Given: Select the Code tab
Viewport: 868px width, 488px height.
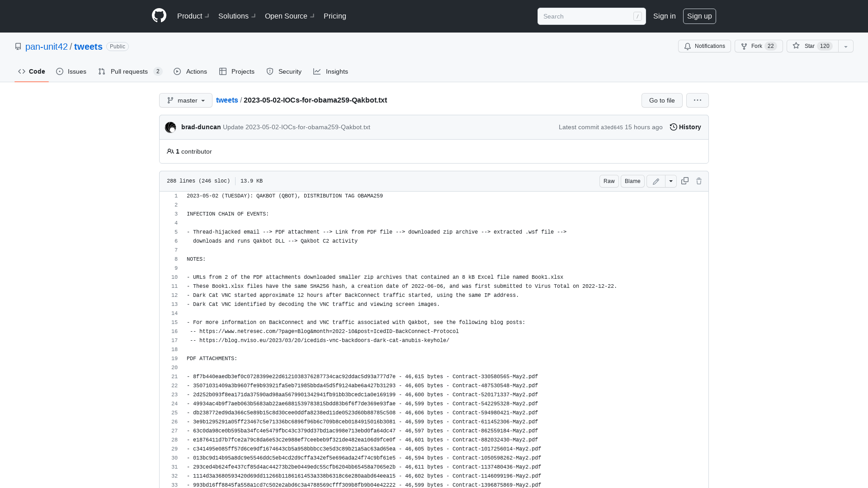Looking at the screenshot, I should [x=32, y=71].
